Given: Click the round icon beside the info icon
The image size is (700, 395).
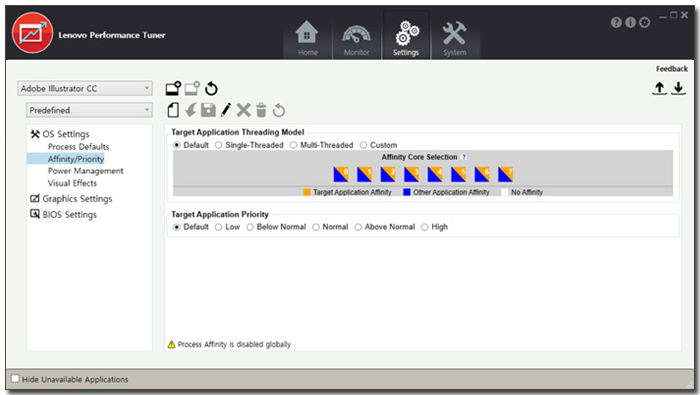Looking at the screenshot, I should pyautogui.click(x=644, y=22).
